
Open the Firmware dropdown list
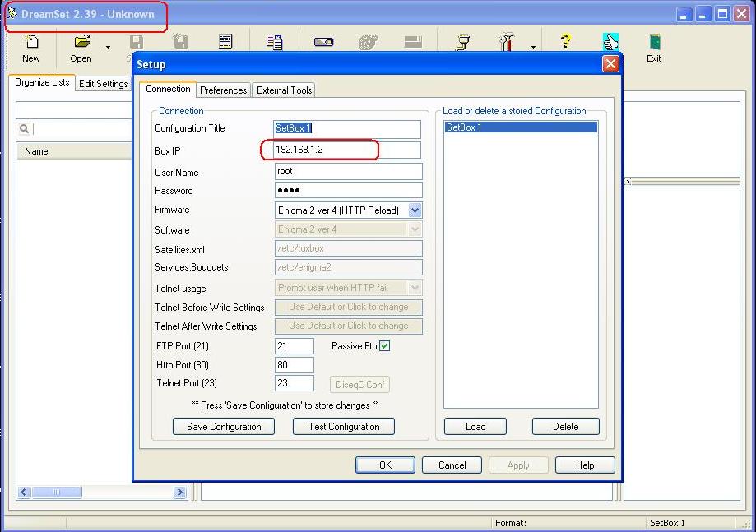pos(415,210)
